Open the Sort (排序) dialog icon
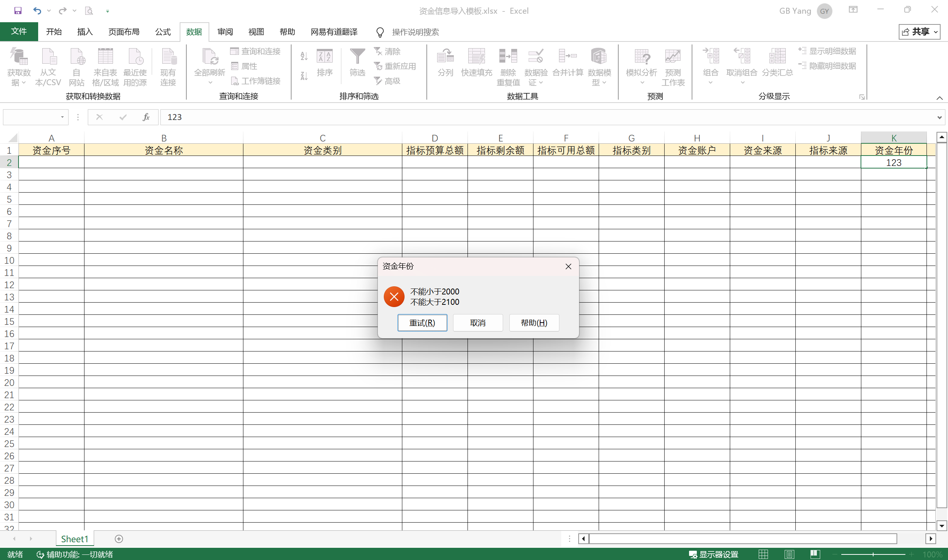The height and width of the screenshot is (560, 948). click(x=325, y=63)
